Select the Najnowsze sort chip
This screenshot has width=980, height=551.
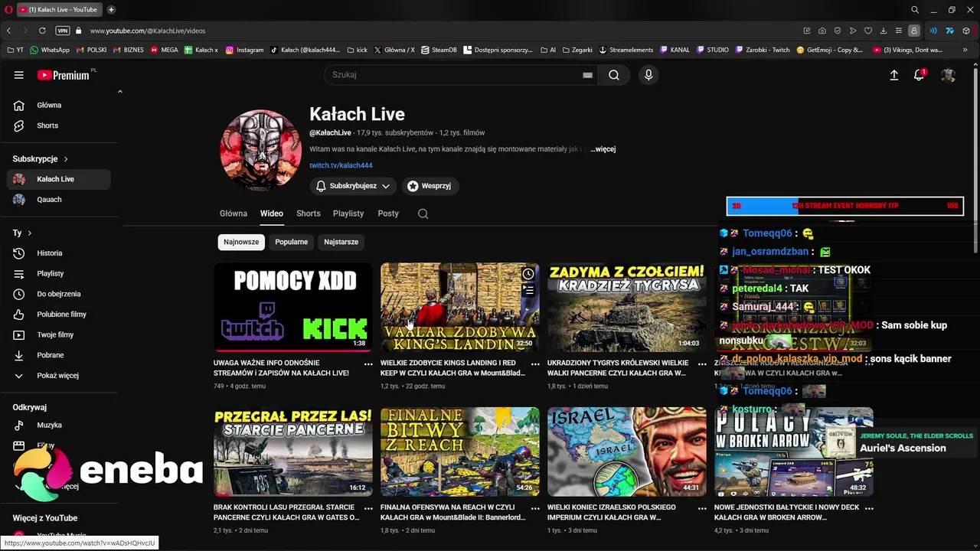pyautogui.click(x=241, y=242)
